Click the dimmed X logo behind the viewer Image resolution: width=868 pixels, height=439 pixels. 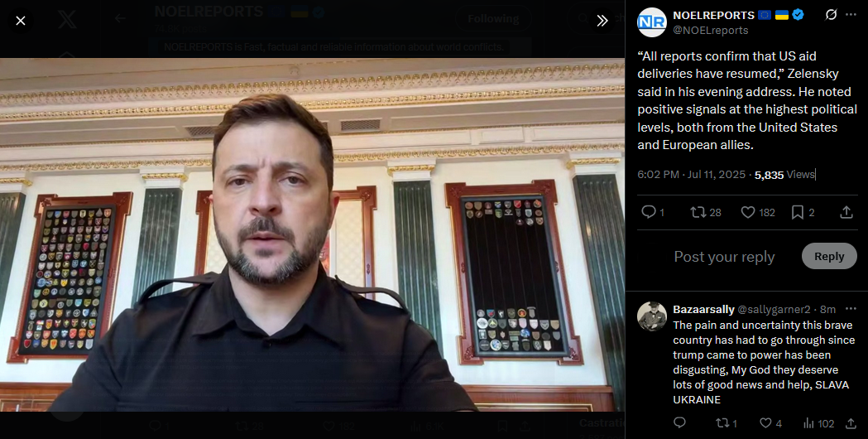click(67, 21)
